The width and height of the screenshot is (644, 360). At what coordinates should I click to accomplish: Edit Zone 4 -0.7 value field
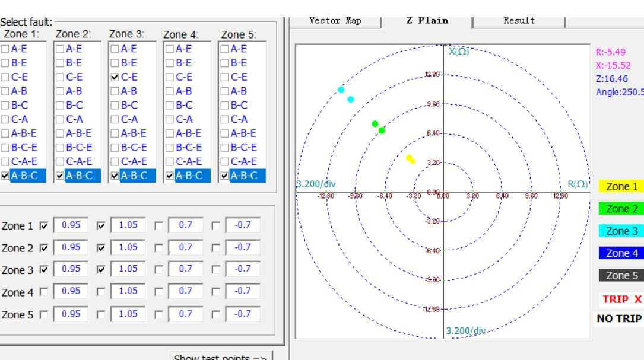[242, 291]
